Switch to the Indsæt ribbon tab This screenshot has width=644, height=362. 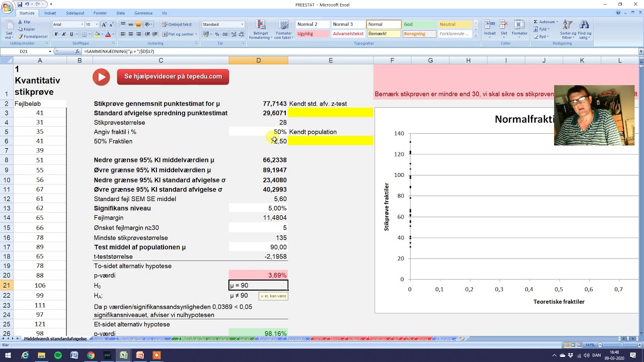coord(50,13)
